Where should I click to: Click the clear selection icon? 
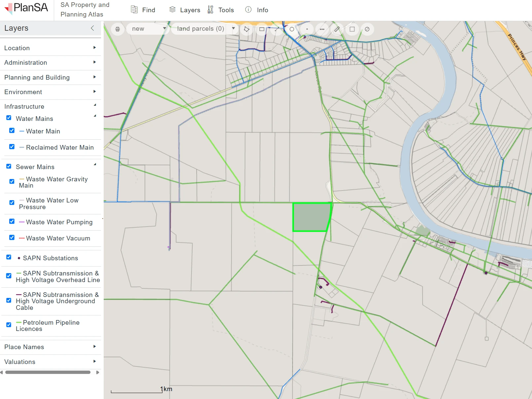coord(367,29)
